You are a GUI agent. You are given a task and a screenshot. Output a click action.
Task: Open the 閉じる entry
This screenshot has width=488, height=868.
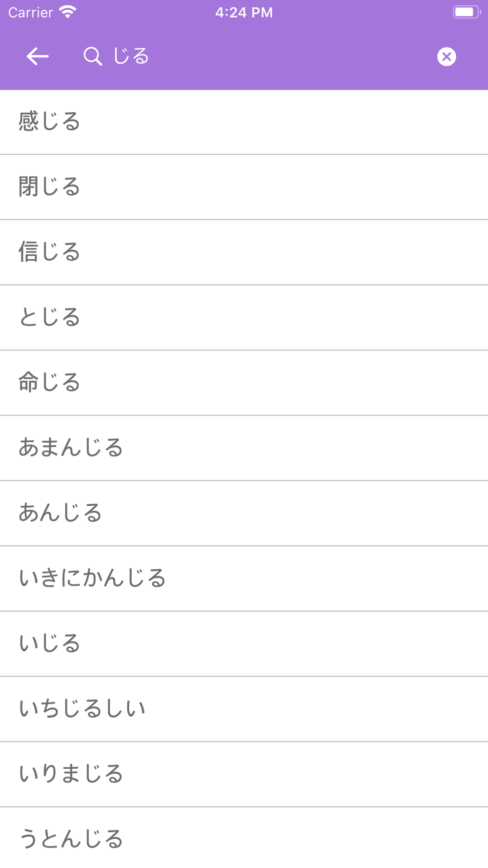(244, 187)
